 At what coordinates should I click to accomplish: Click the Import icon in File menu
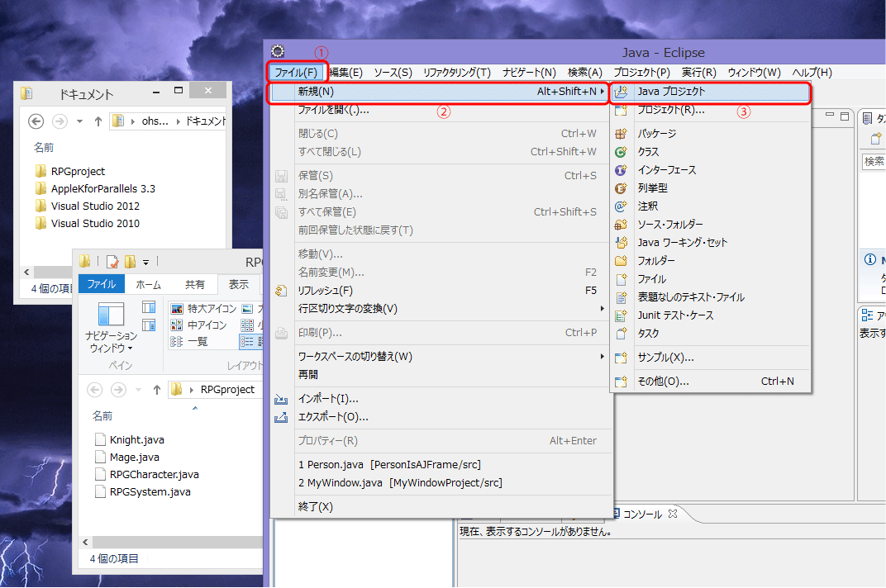(x=281, y=400)
